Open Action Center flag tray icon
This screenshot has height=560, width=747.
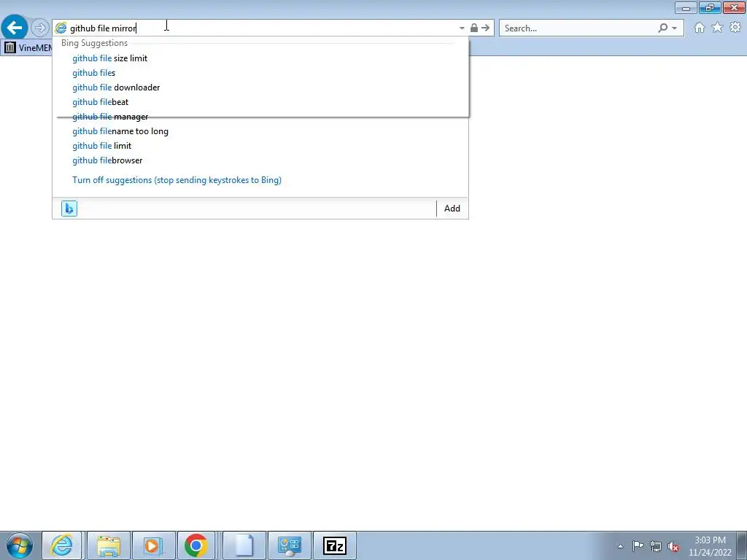click(638, 546)
